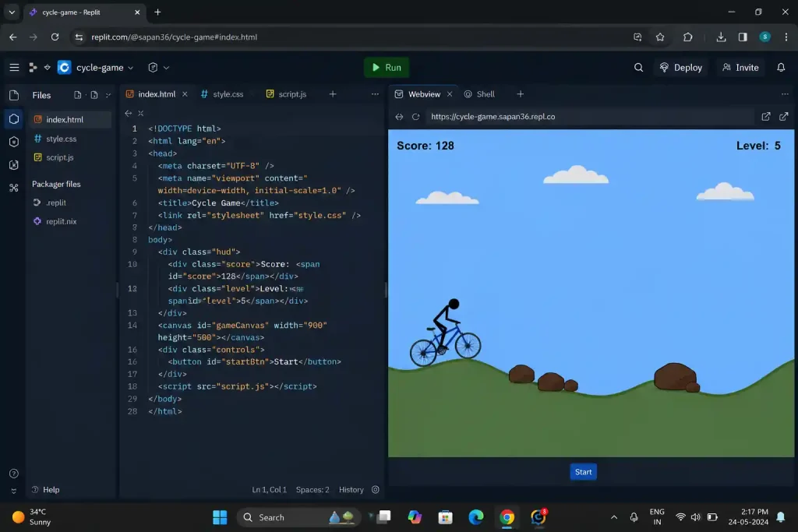Screen dimensions: 798x532
Task: Open the question mark help icon
Action: click(x=14, y=474)
